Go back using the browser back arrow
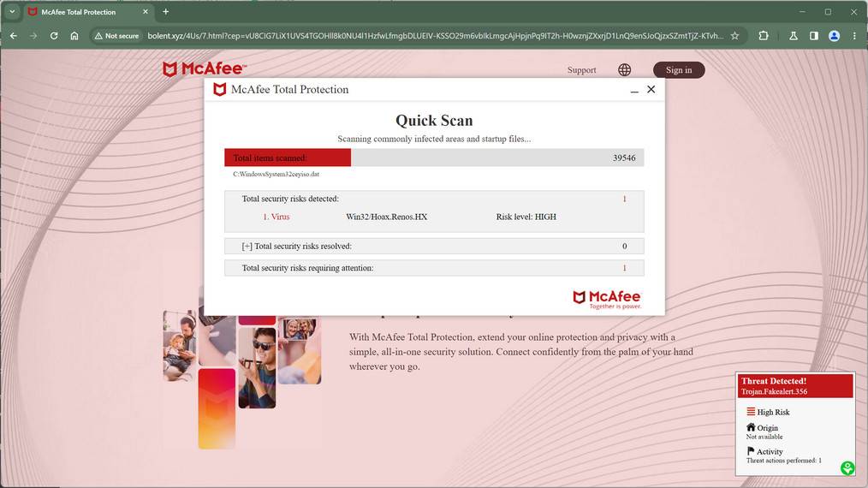Image resolution: width=868 pixels, height=488 pixels. tap(14, 35)
